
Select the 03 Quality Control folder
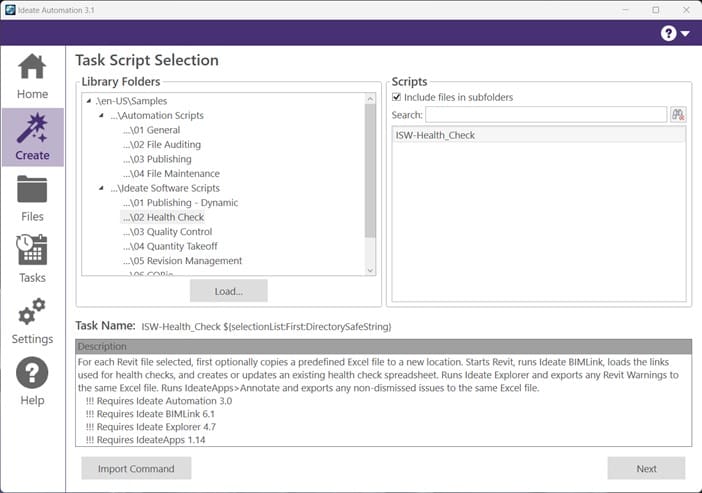point(167,232)
